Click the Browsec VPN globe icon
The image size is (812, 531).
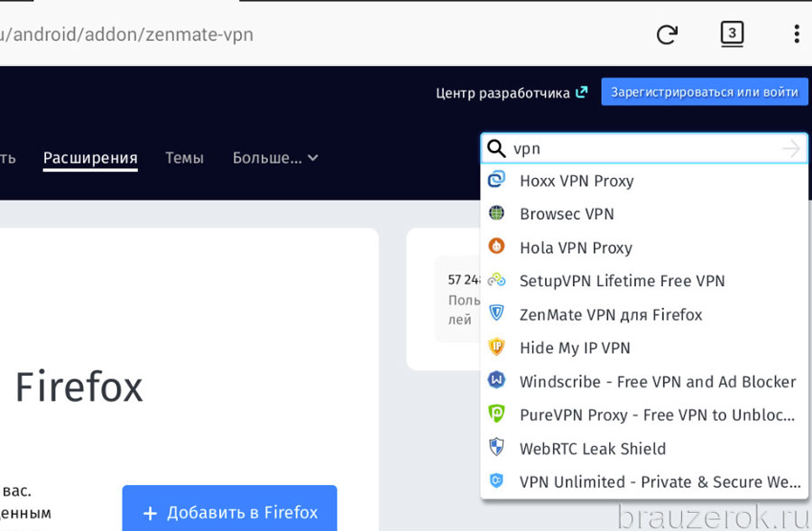pos(496,212)
